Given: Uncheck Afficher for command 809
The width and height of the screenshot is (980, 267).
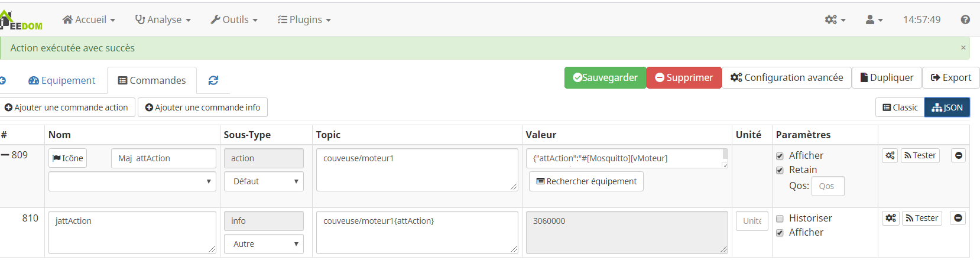Looking at the screenshot, I should click(x=780, y=156).
